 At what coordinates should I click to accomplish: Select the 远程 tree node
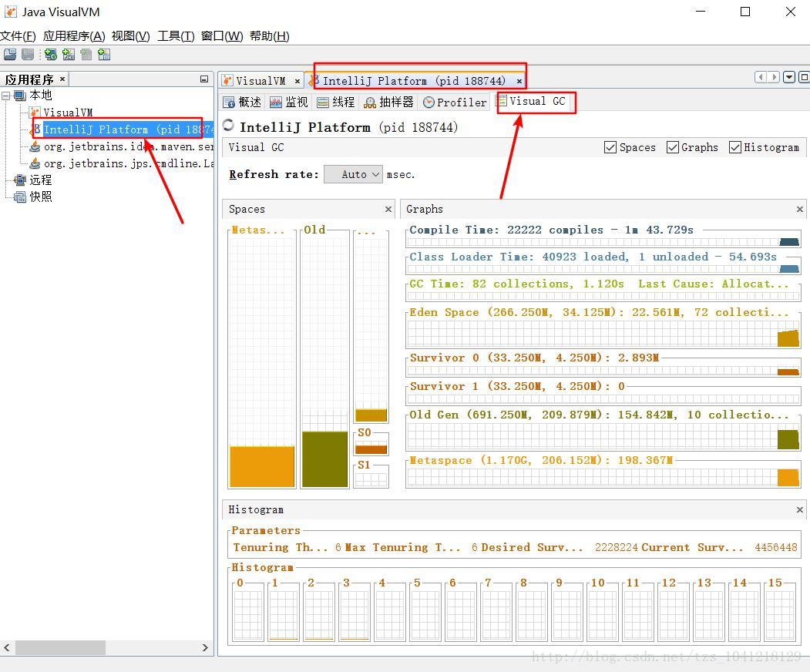[x=41, y=180]
